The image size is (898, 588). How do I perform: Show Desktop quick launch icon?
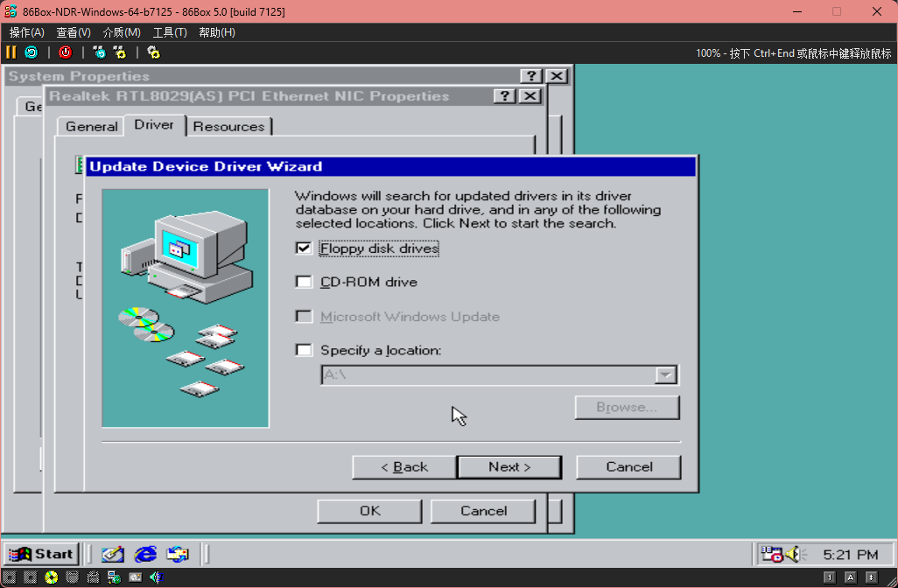click(113, 554)
